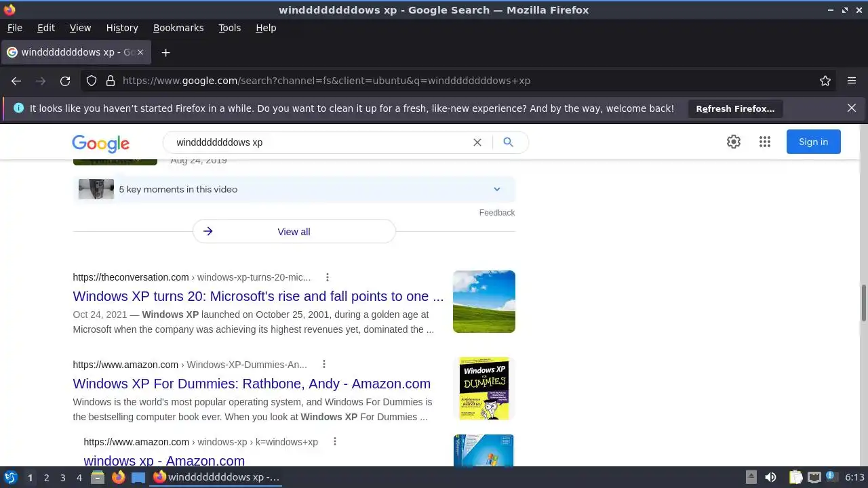The width and height of the screenshot is (868, 488).
Task: Click the View all videos button
Action: pyautogui.click(x=294, y=232)
